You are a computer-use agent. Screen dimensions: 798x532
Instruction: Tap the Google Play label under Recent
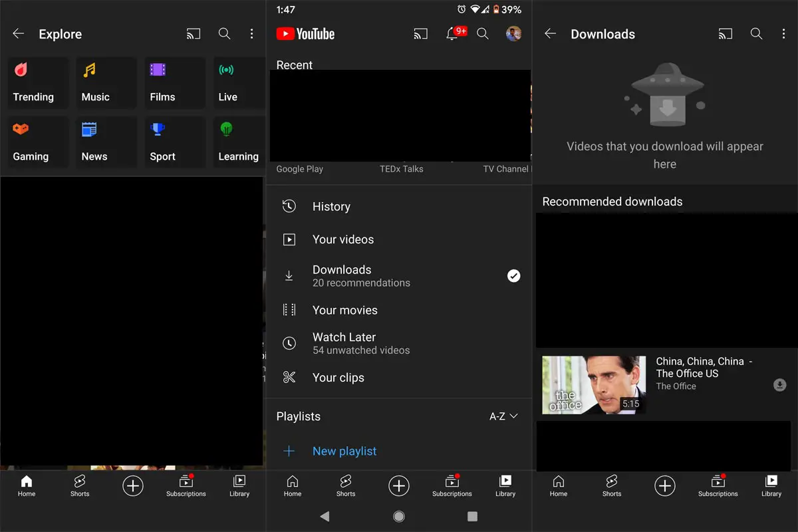click(x=300, y=169)
